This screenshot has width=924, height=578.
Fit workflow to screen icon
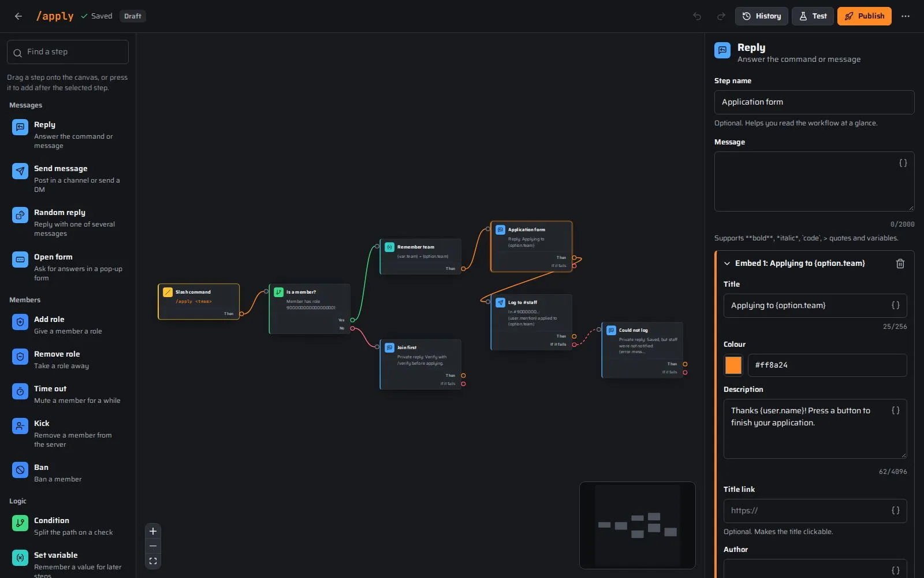[153, 561]
